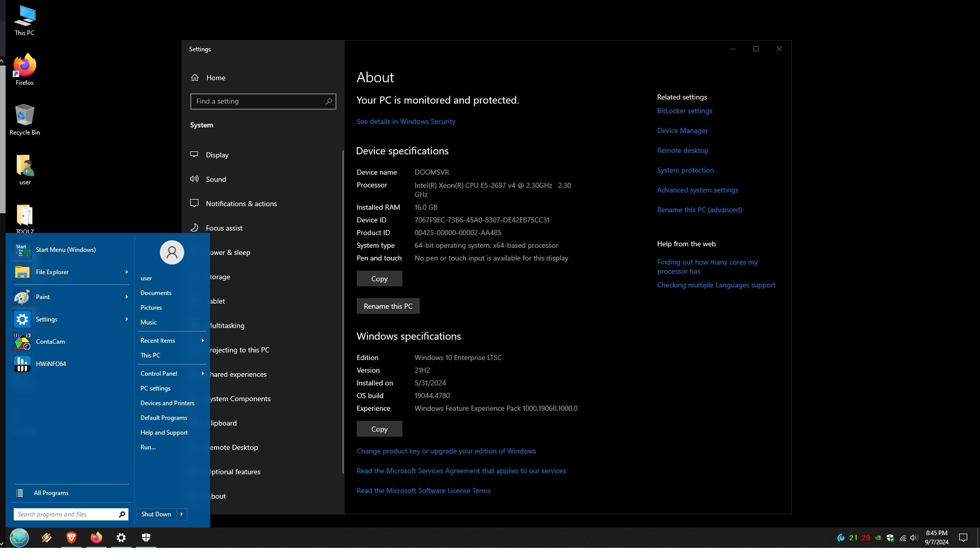
Task: Expand Recent Items submenu arrow
Action: (x=202, y=341)
